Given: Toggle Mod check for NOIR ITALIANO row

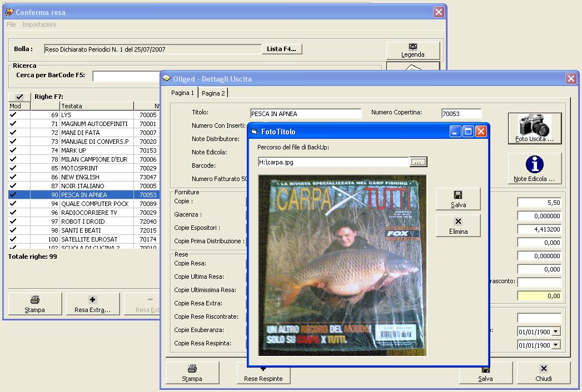Looking at the screenshot, I should point(13,186).
